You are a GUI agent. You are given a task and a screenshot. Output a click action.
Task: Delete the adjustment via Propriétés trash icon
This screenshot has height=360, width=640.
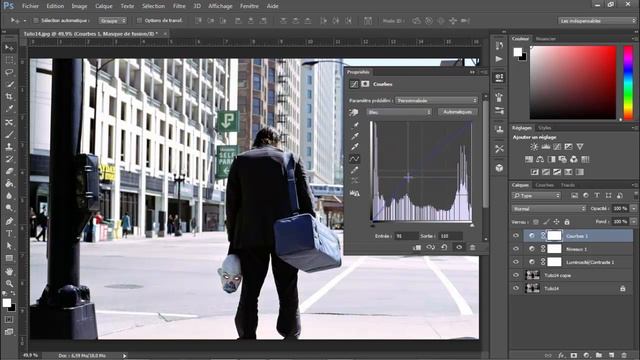tap(472, 247)
